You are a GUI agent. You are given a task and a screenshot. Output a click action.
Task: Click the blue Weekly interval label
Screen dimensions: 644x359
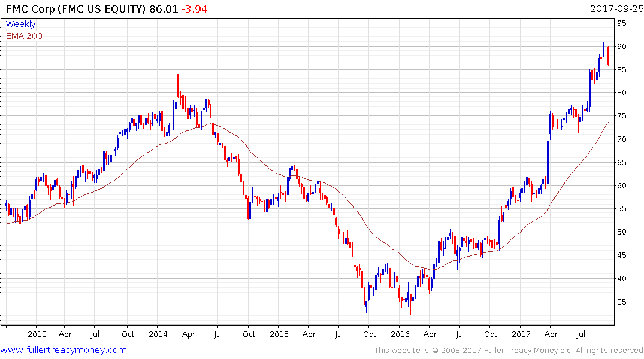point(20,24)
